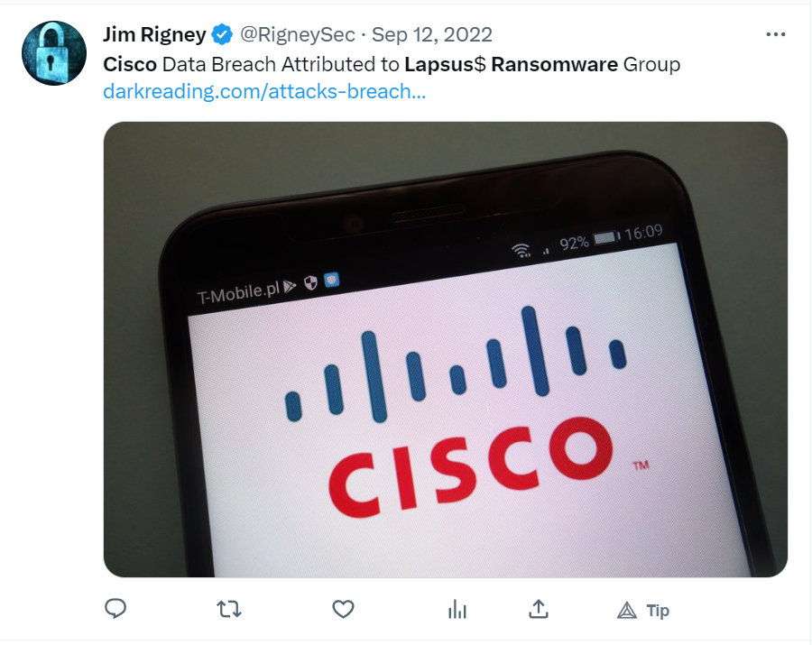Click bold word Ransomware in tweet
This screenshot has width=812, height=645.
pyautogui.click(x=555, y=64)
